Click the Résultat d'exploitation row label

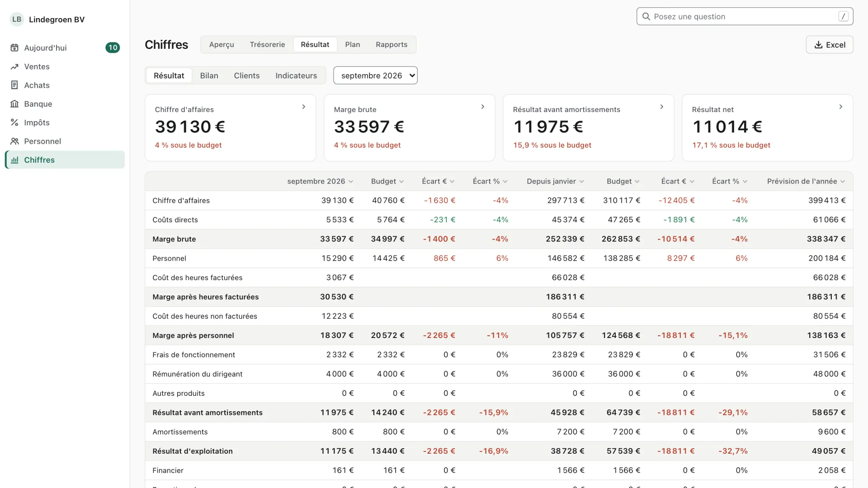pyautogui.click(x=193, y=451)
